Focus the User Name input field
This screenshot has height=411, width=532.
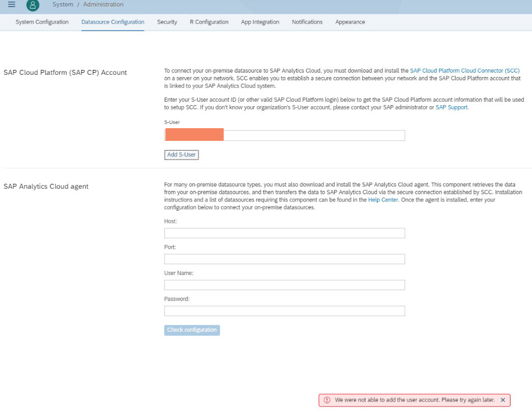285,285
